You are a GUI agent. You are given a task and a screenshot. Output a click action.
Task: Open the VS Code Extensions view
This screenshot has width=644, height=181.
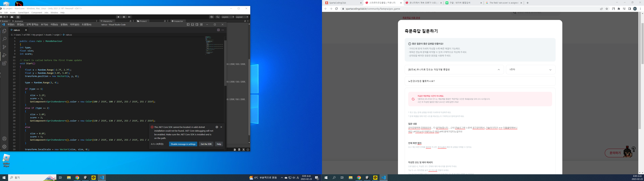click(4, 63)
